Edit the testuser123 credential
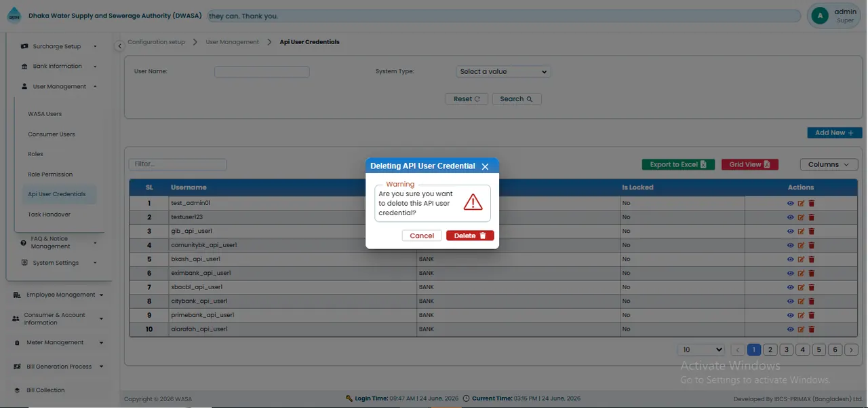Image resolution: width=868 pixels, height=408 pixels. (x=801, y=217)
